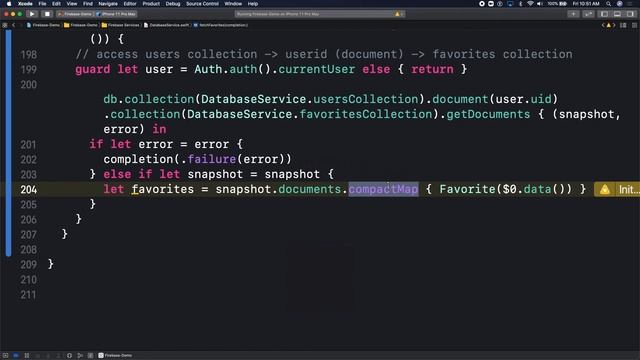Jump to the issue from the jump bar warning

(x=608, y=25)
